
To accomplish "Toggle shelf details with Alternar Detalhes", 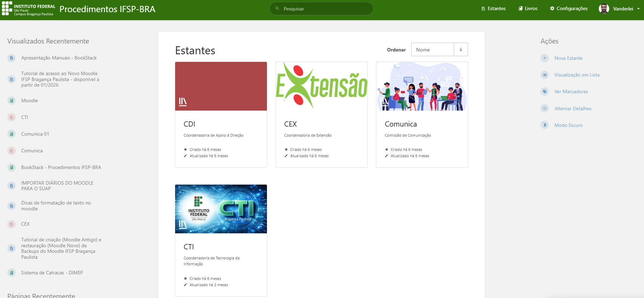I will pyautogui.click(x=573, y=108).
